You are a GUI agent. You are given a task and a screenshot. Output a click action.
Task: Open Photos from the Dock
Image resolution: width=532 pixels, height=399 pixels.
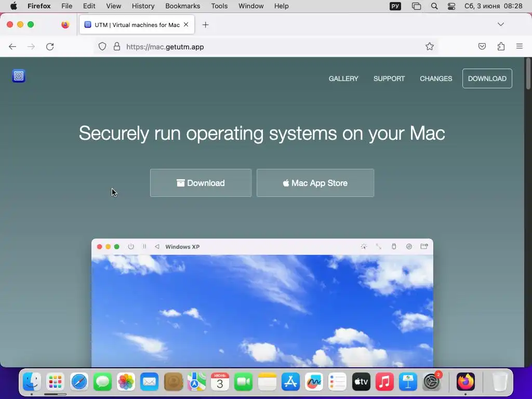[x=126, y=382]
